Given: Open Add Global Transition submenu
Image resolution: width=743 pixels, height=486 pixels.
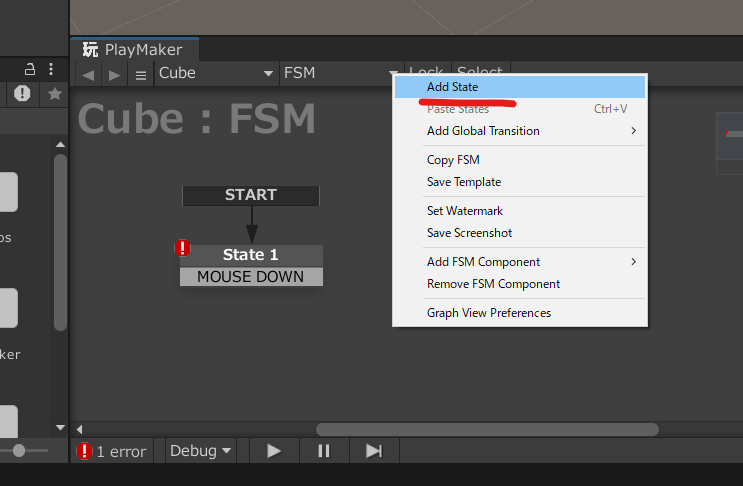Looking at the screenshot, I should point(520,131).
